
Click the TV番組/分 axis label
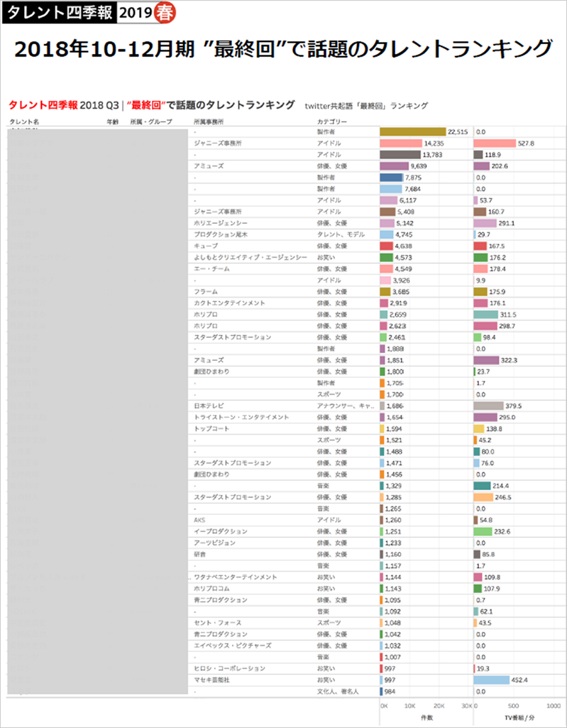tap(519, 717)
